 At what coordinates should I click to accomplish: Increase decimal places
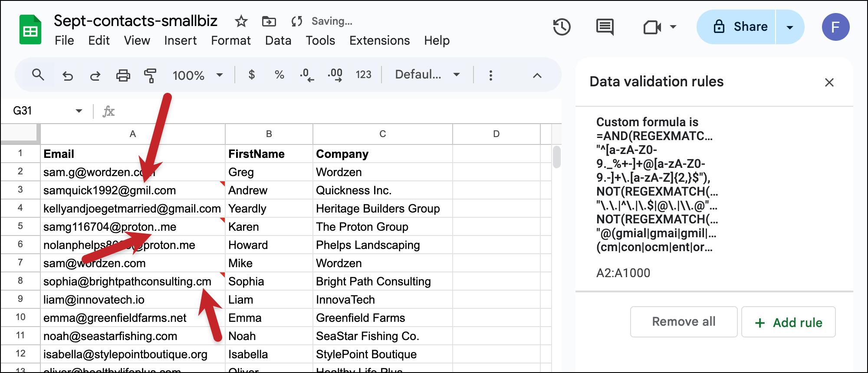click(335, 75)
